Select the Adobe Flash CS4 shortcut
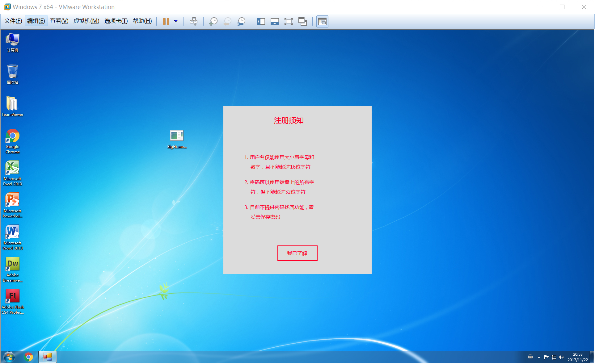Image resolution: width=595 pixels, height=364 pixels. [x=13, y=302]
